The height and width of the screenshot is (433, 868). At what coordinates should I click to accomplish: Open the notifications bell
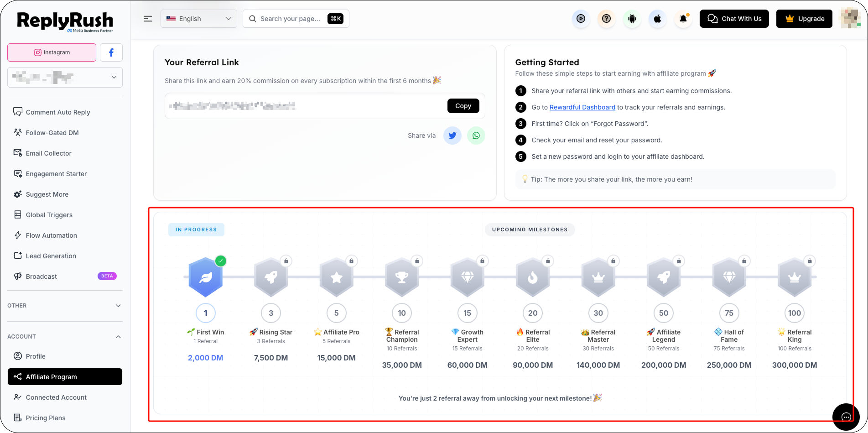(683, 19)
